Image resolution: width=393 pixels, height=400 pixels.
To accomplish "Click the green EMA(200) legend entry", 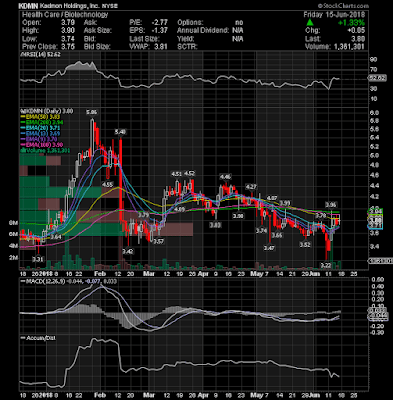I will (x=41, y=122).
